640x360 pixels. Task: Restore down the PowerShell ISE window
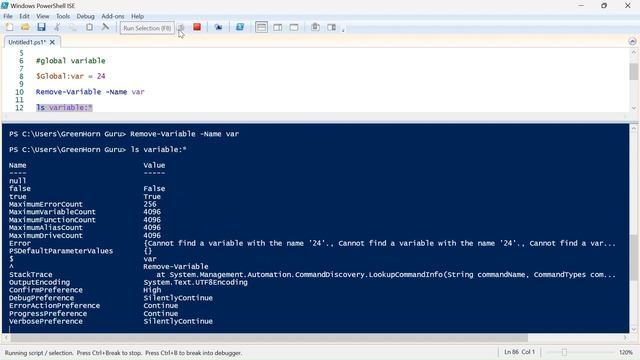(x=604, y=6)
